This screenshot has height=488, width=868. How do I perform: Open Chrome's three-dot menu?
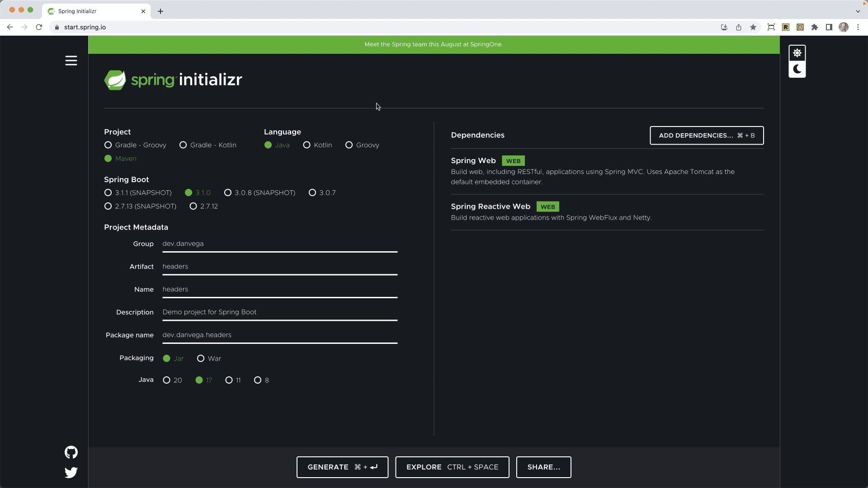tap(859, 27)
